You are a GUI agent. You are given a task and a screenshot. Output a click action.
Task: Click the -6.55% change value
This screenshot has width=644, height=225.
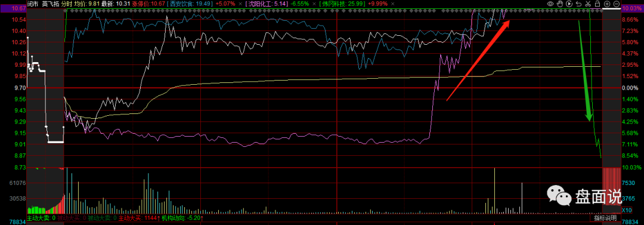(x=300, y=4)
